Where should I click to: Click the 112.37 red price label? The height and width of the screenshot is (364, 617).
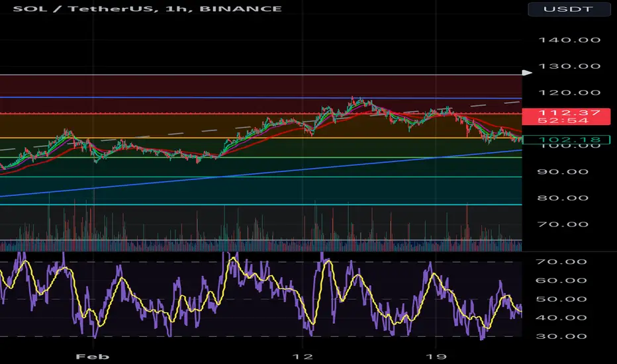(x=569, y=113)
